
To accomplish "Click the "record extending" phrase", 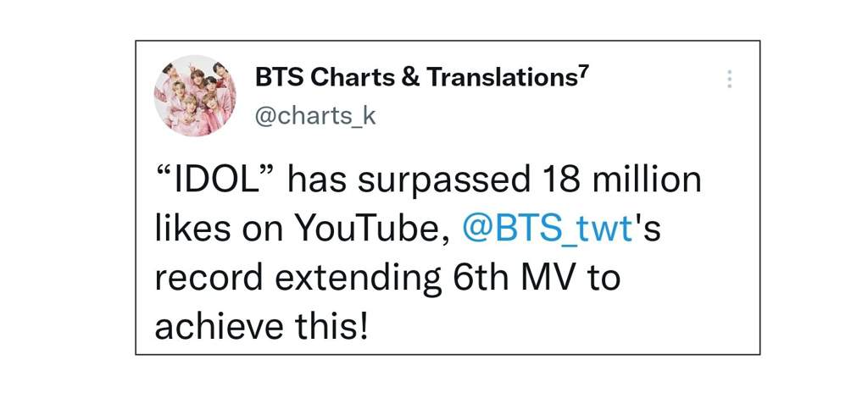I will tap(298, 279).
